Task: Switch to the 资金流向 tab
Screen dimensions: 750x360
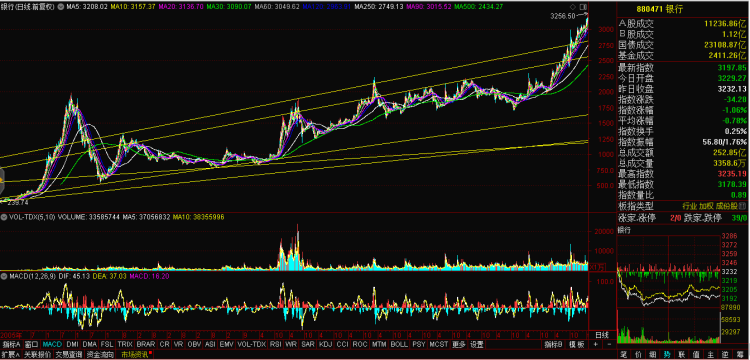Action: (x=100, y=355)
